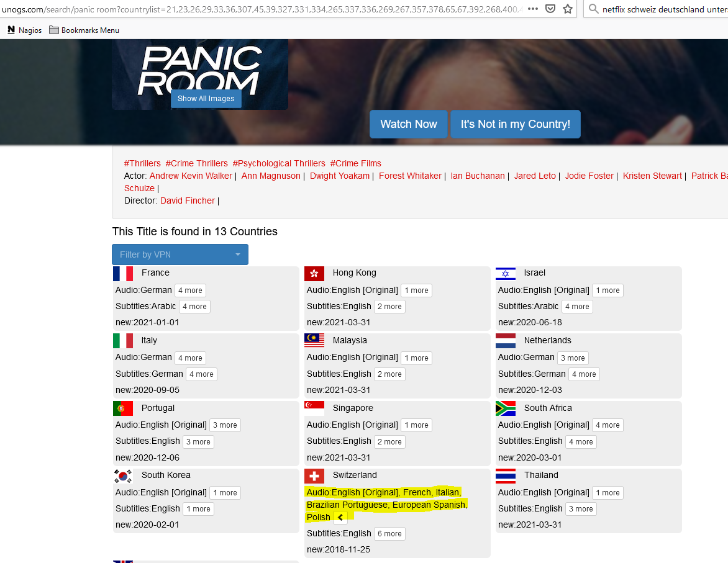The image size is (728, 563).
Task: Open actor link Jodie Foster
Action: pos(589,176)
